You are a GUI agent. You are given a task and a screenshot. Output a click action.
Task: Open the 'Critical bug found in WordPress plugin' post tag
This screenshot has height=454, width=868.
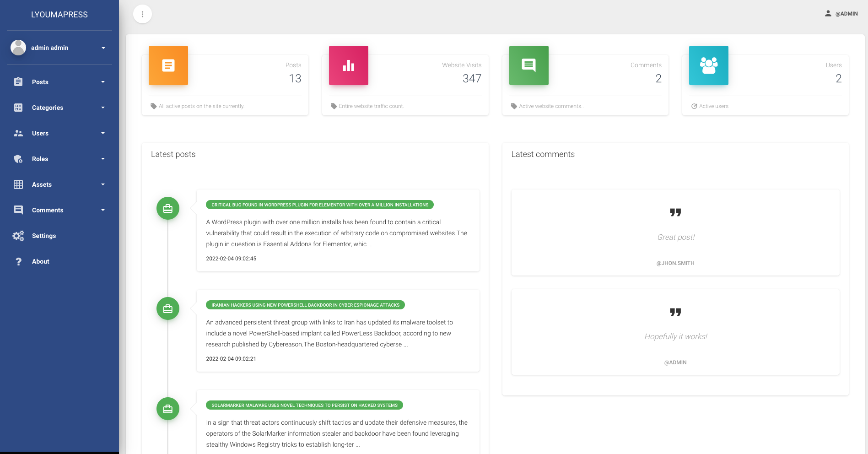pos(320,205)
